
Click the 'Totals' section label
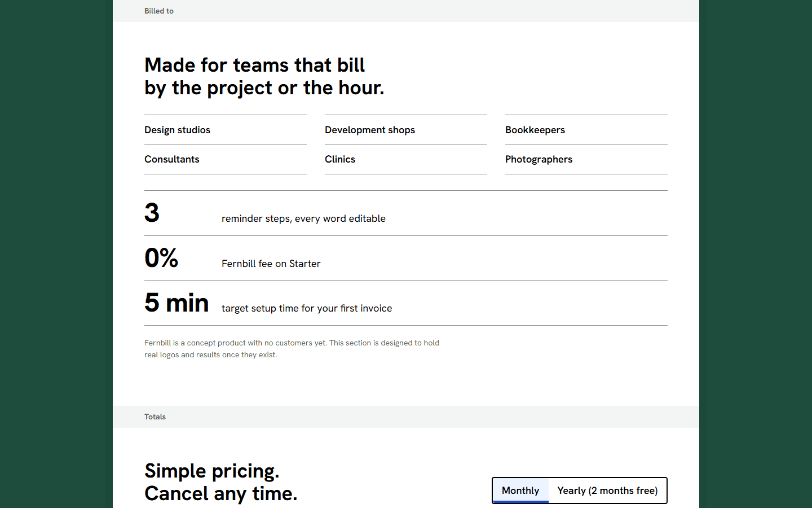(x=155, y=417)
